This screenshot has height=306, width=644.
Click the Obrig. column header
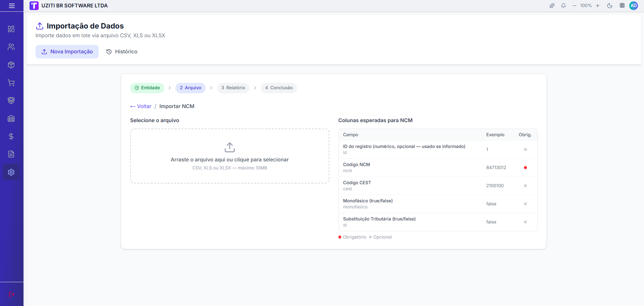tap(525, 135)
